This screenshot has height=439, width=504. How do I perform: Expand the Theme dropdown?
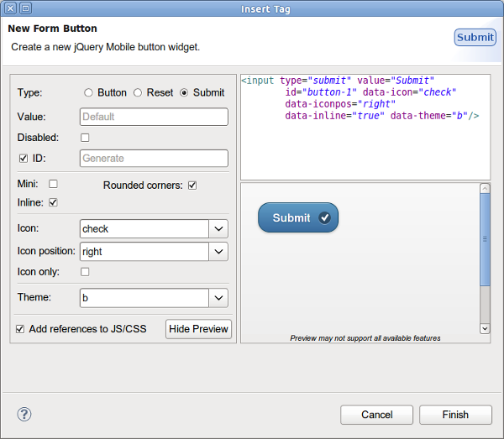pyautogui.click(x=218, y=297)
